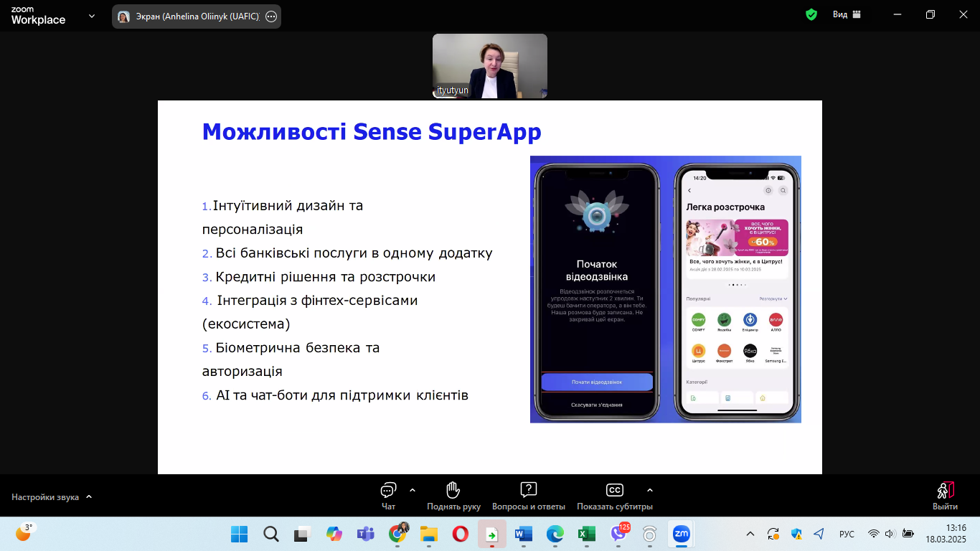
Task: Show hidden tray icons chevron
Action: 750,534
